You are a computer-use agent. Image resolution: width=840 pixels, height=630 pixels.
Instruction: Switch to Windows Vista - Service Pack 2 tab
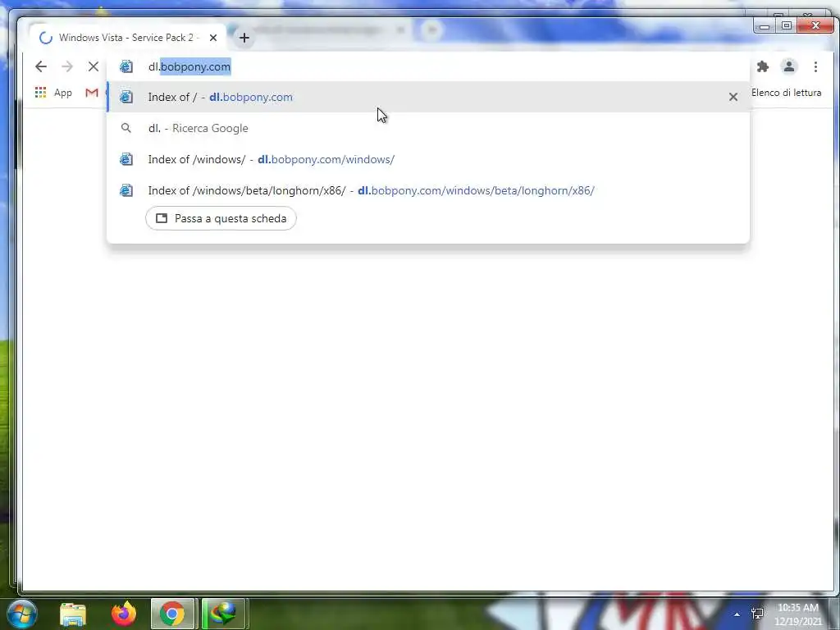pos(129,38)
